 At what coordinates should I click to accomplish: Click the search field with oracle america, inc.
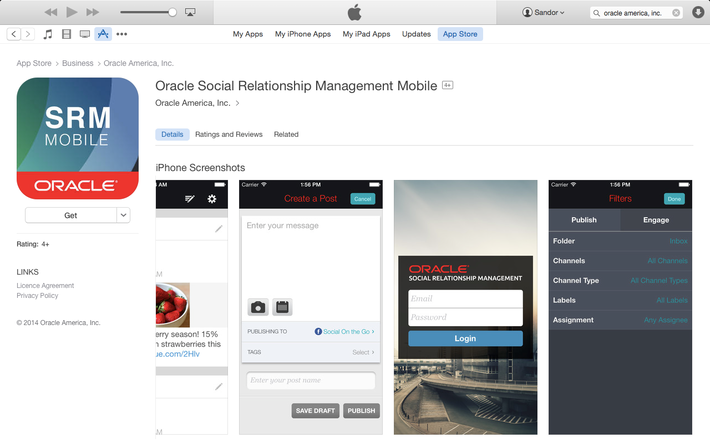tap(636, 13)
